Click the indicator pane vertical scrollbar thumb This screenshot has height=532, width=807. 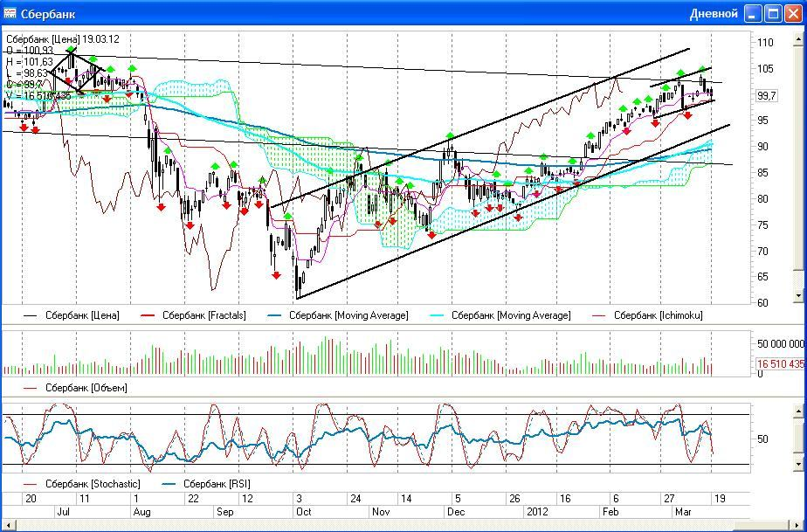799,438
